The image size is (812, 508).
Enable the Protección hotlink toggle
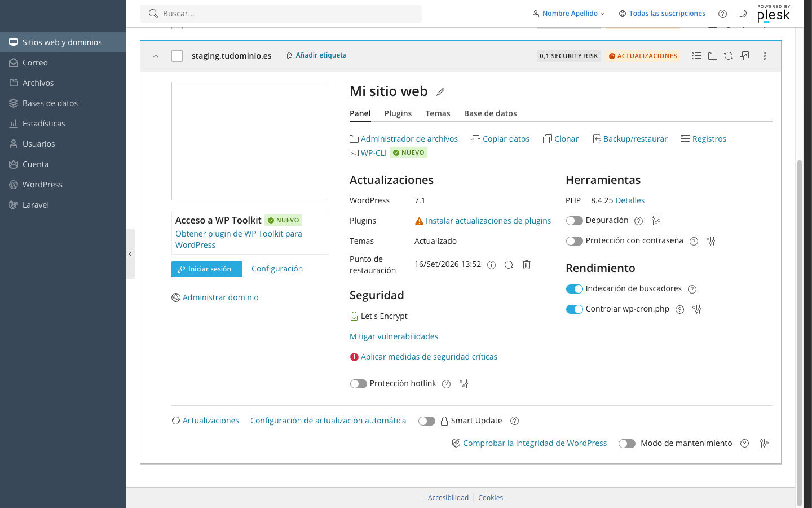tap(358, 384)
